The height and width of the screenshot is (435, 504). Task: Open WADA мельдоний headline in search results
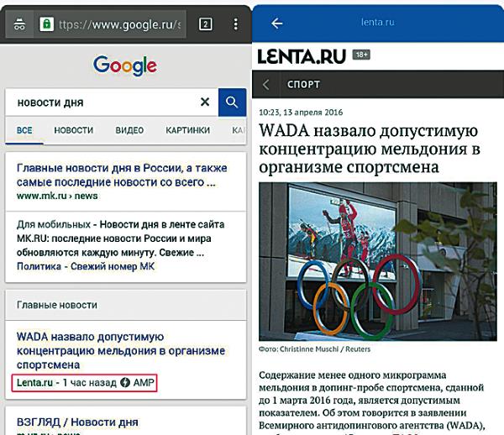121,350
